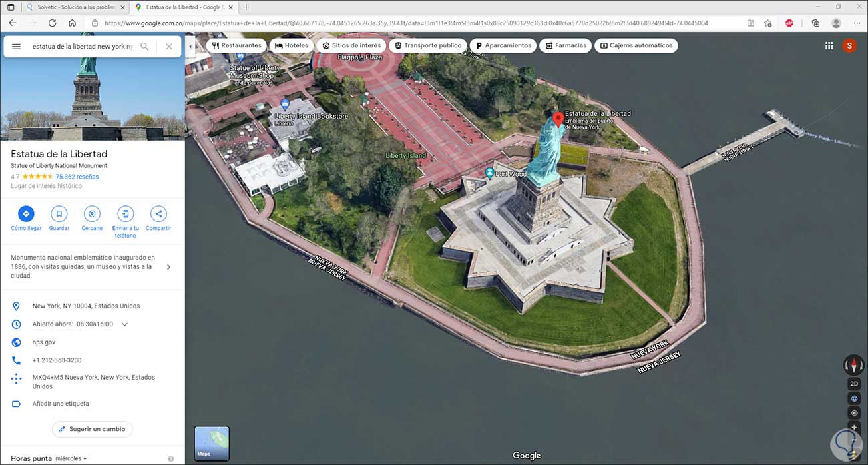Click the Horas punta help icon
The width and height of the screenshot is (868, 465).
coord(171,459)
